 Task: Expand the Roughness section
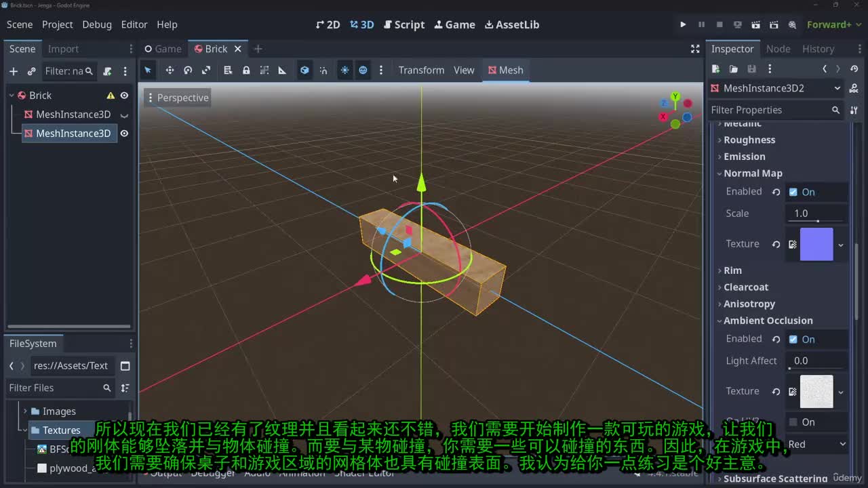click(x=749, y=140)
